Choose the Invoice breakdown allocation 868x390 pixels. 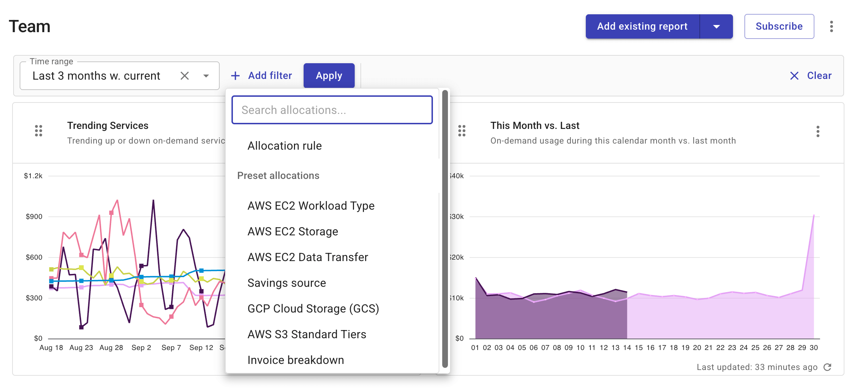296,360
